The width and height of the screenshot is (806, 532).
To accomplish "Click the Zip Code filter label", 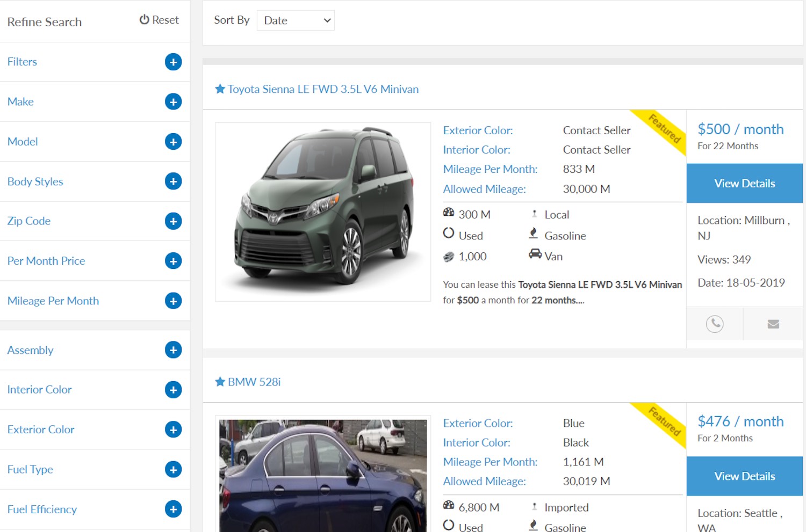I will pyautogui.click(x=29, y=221).
